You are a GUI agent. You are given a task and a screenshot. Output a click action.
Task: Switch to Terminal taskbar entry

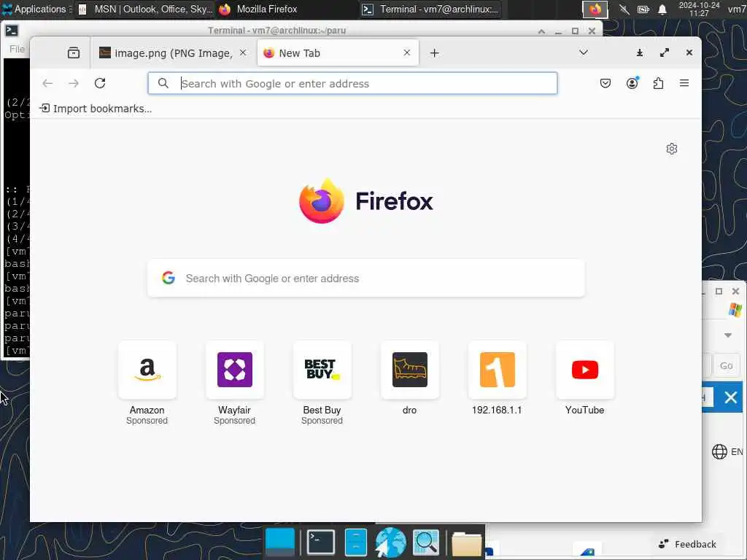(430, 9)
